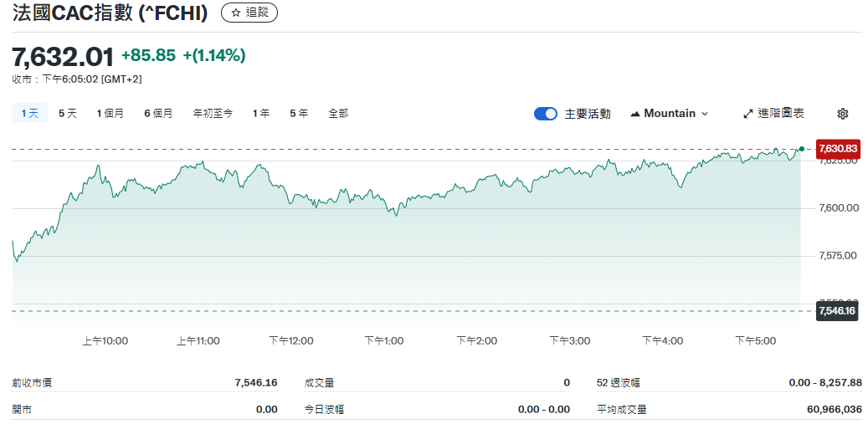Click the 收市 time stamp text

77,79
